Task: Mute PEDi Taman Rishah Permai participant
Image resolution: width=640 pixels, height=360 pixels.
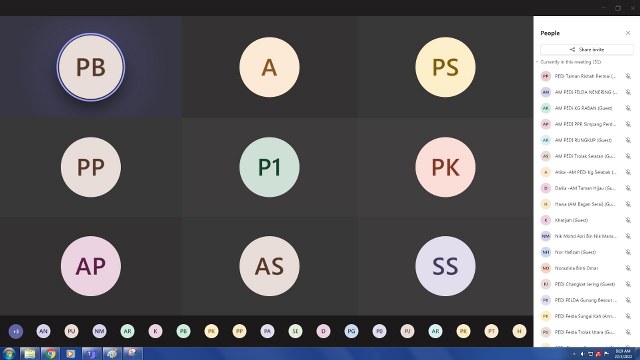Action: pyautogui.click(x=628, y=76)
